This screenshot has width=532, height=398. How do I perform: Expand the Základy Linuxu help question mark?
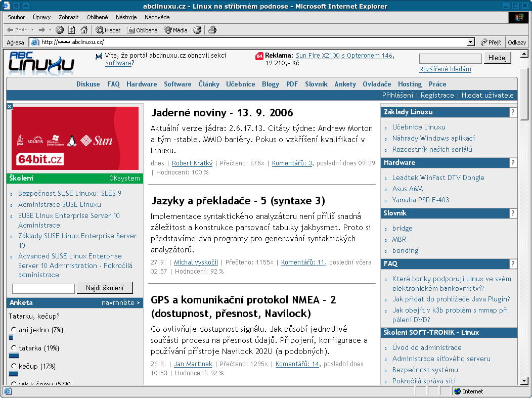(x=513, y=112)
